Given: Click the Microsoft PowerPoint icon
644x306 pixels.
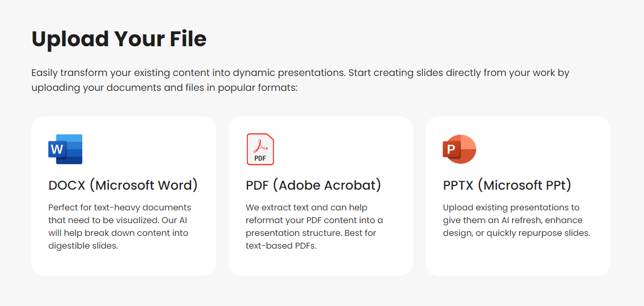Looking at the screenshot, I should click(459, 149).
